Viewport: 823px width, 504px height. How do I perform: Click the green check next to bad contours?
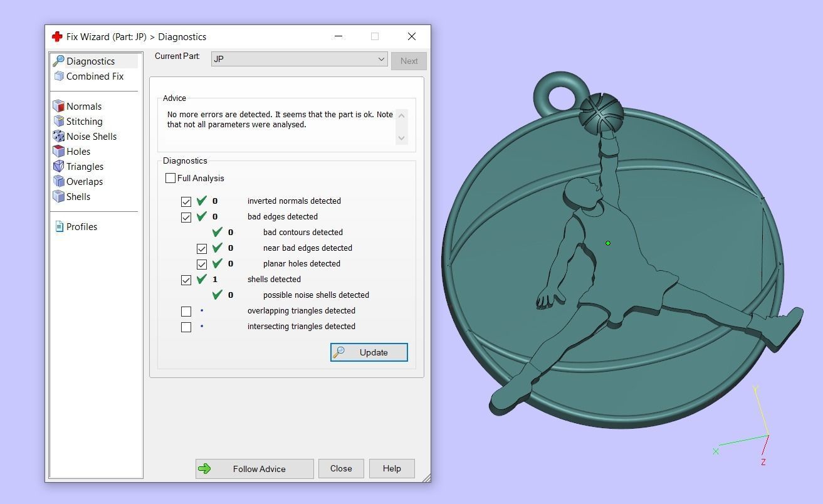(x=218, y=232)
